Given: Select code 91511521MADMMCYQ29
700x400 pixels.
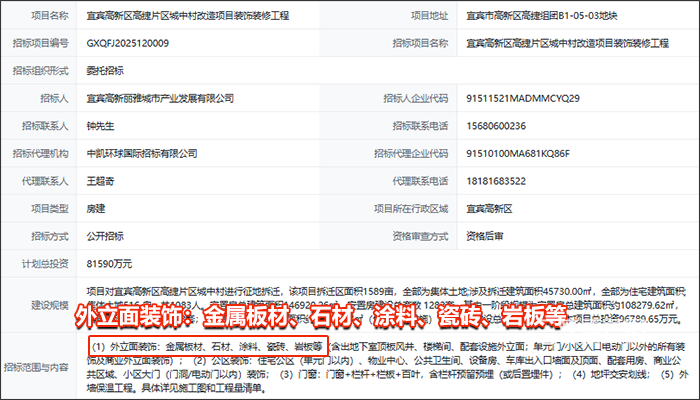Looking at the screenshot, I should coord(523,98).
